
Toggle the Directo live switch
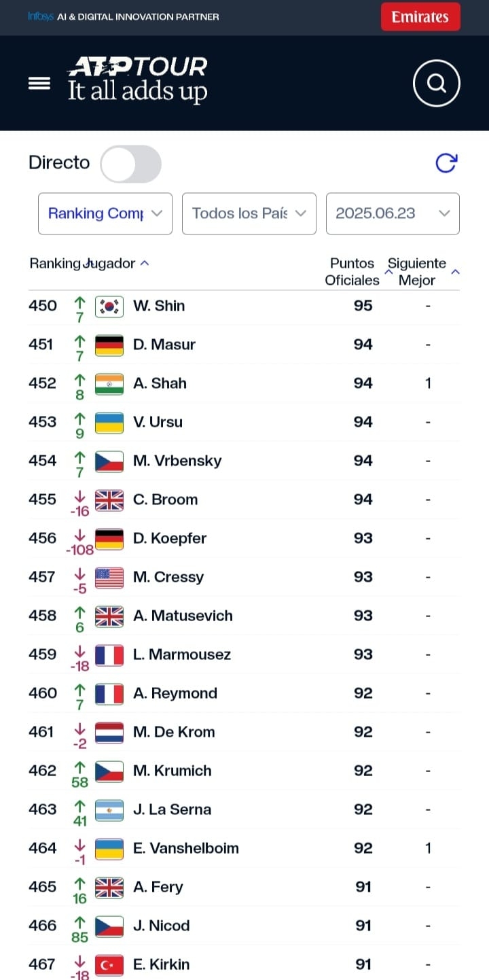131,164
